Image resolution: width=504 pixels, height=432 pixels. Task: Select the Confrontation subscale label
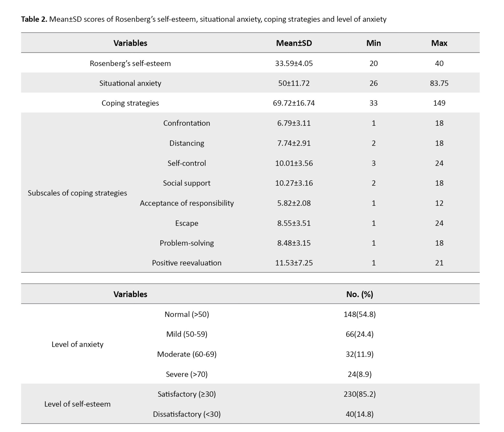186,123
